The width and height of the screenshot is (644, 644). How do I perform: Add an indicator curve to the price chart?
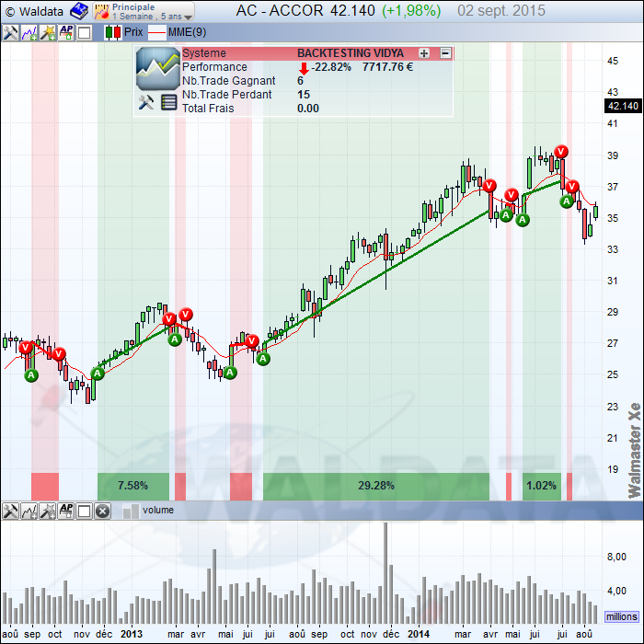[29, 32]
